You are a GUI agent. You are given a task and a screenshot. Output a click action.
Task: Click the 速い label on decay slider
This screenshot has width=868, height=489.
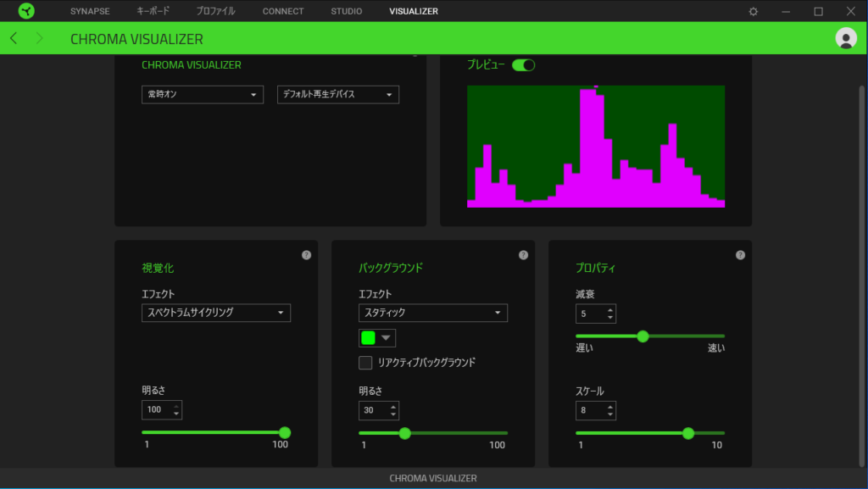pyautogui.click(x=715, y=348)
